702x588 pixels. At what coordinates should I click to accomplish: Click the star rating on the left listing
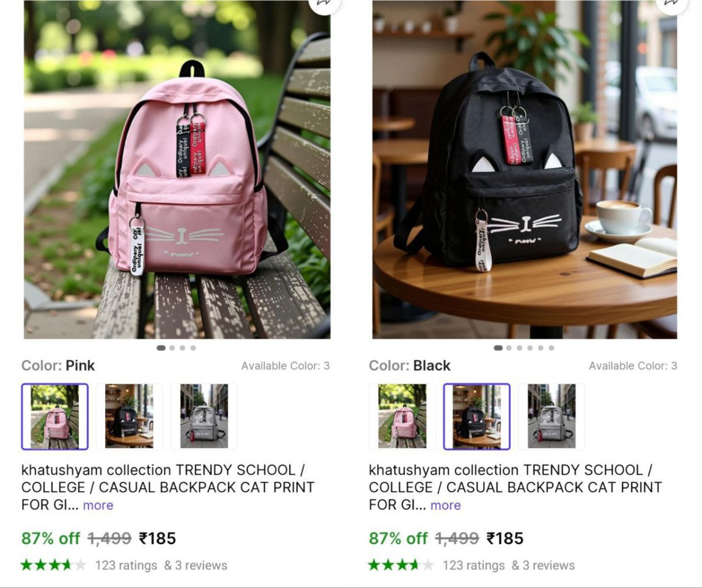coord(54,565)
